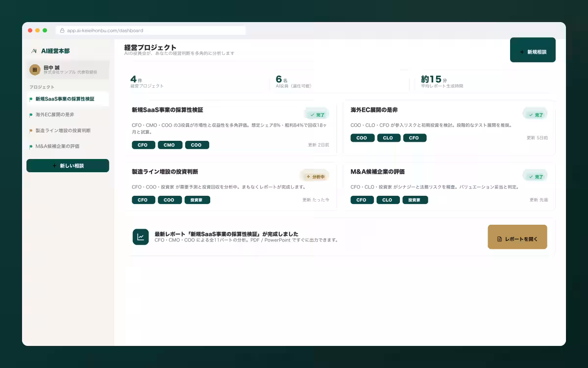This screenshot has height=368, width=588.
Task: Open the report with レポートを開く
Action: 517,237
